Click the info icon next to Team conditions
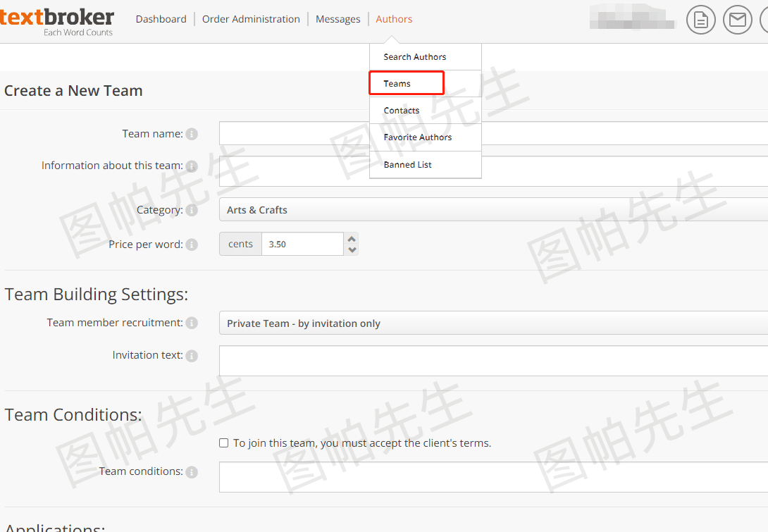Image resolution: width=768 pixels, height=532 pixels. click(191, 471)
